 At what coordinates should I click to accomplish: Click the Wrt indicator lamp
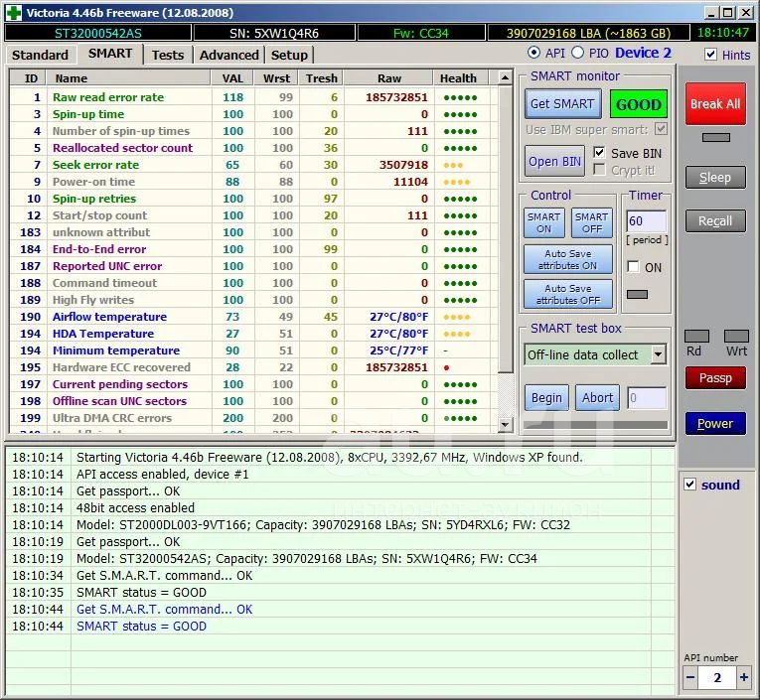[x=736, y=336]
